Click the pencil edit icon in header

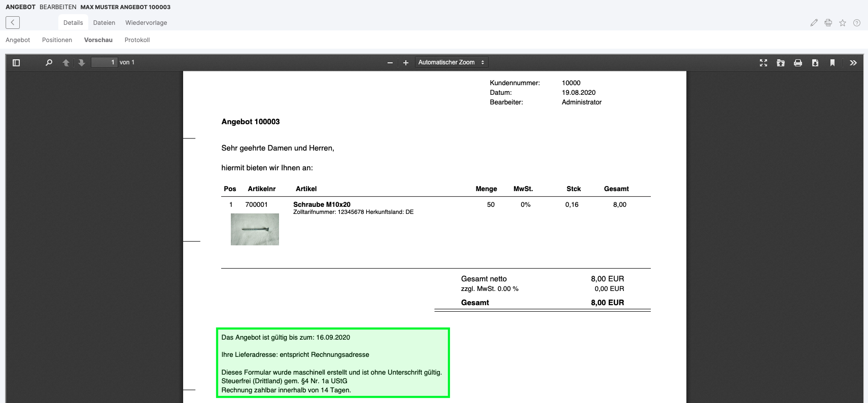pyautogui.click(x=814, y=23)
